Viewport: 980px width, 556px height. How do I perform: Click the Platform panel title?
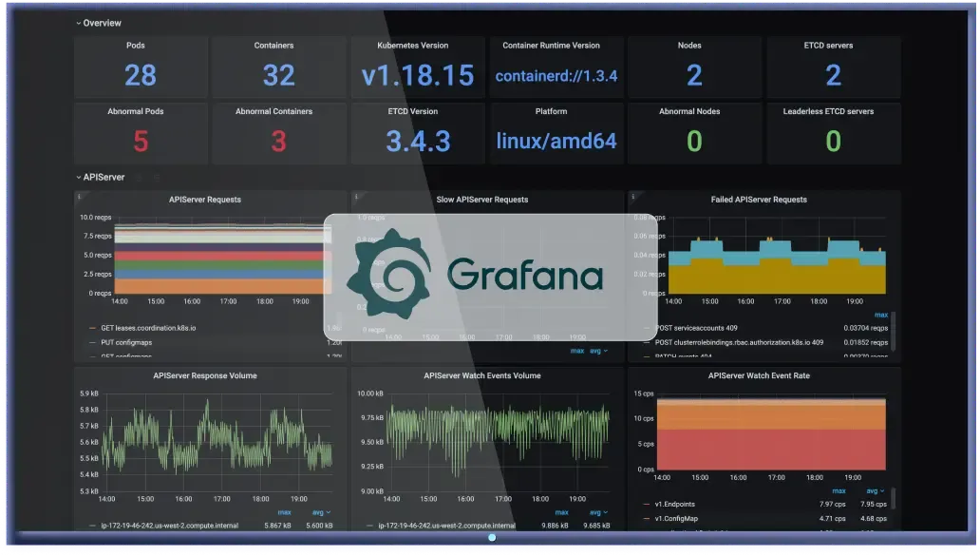551,112
